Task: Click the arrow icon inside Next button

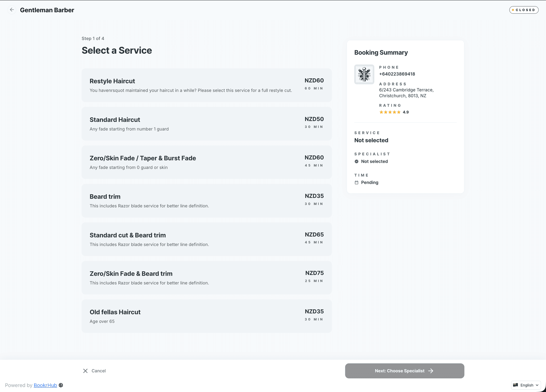Action: (x=431, y=371)
